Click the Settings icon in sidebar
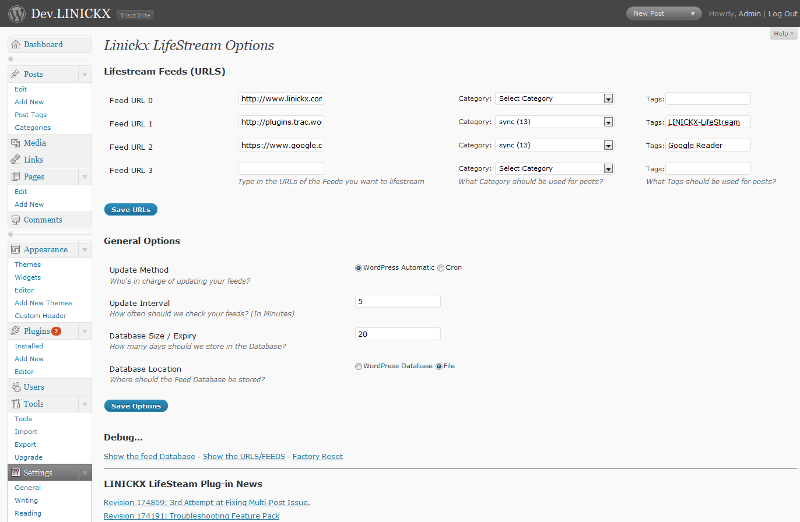Image resolution: width=800 pixels, height=522 pixels. (x=16, y=473)
